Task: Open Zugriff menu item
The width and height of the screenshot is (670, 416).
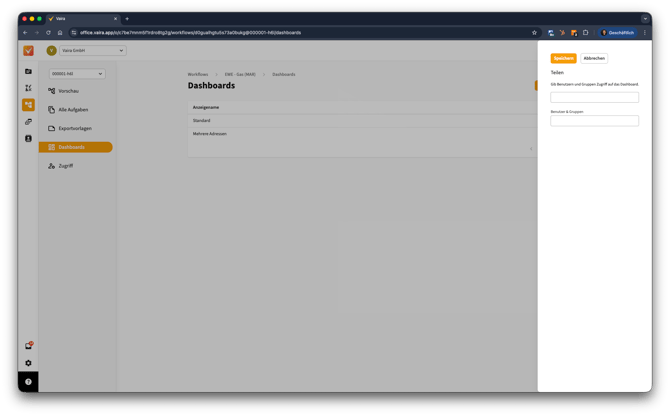Action: click(65, 166)
